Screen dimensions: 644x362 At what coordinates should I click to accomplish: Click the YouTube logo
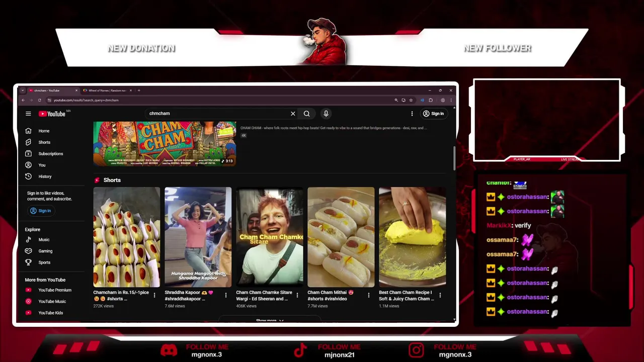pos(52,114)
